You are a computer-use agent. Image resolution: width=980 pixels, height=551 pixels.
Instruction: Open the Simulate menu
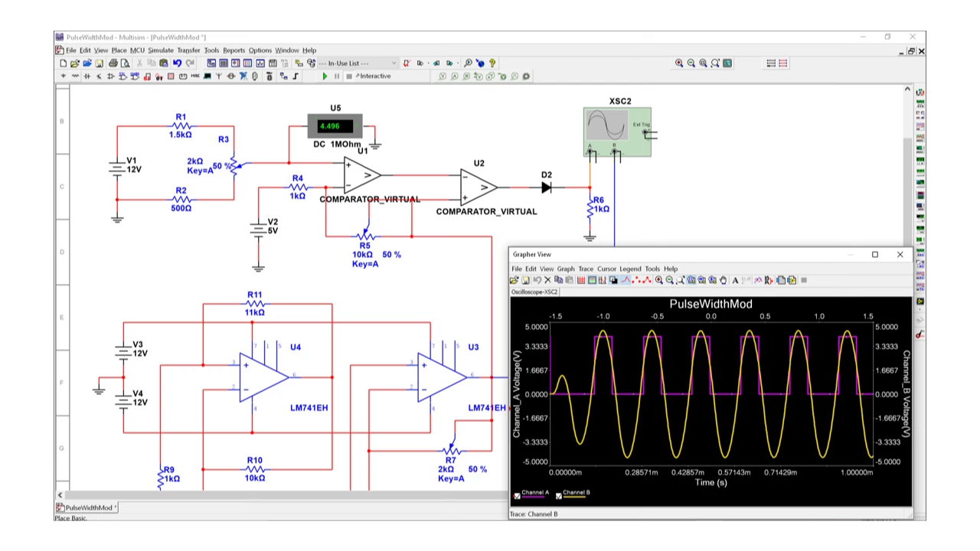(160, 51)
